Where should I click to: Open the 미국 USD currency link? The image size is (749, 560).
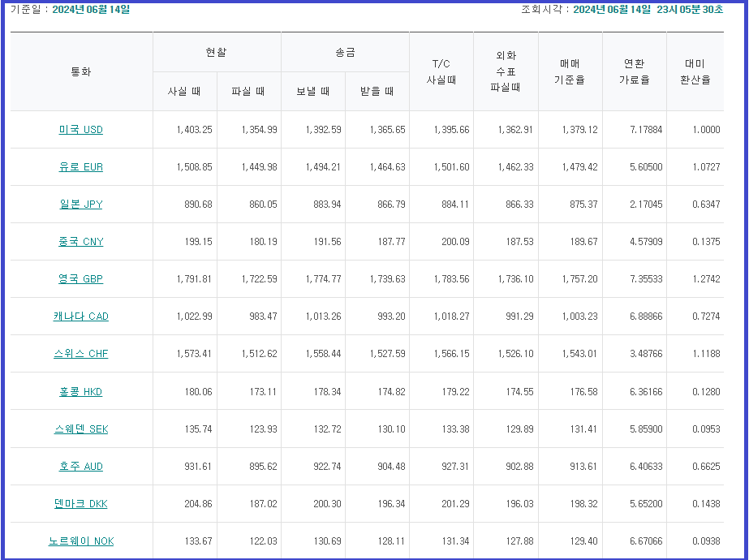[x=80, y=130]
